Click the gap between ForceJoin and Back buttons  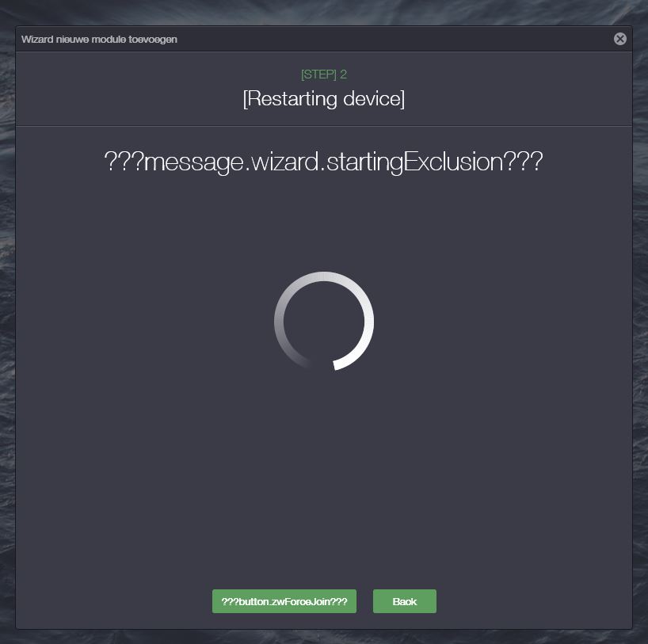click(x=365, y=601)
